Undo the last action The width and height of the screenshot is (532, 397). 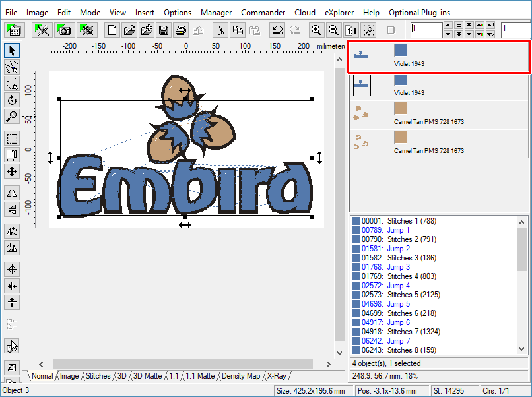coord(277,30)
